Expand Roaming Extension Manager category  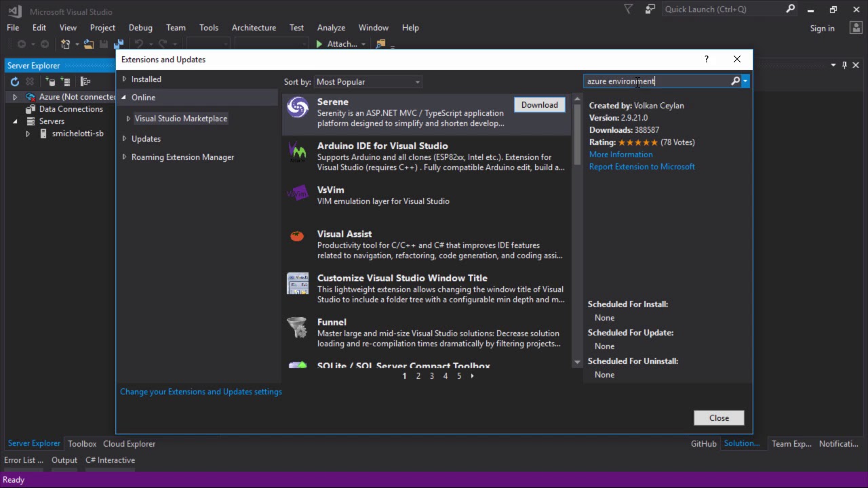point(124,157)
